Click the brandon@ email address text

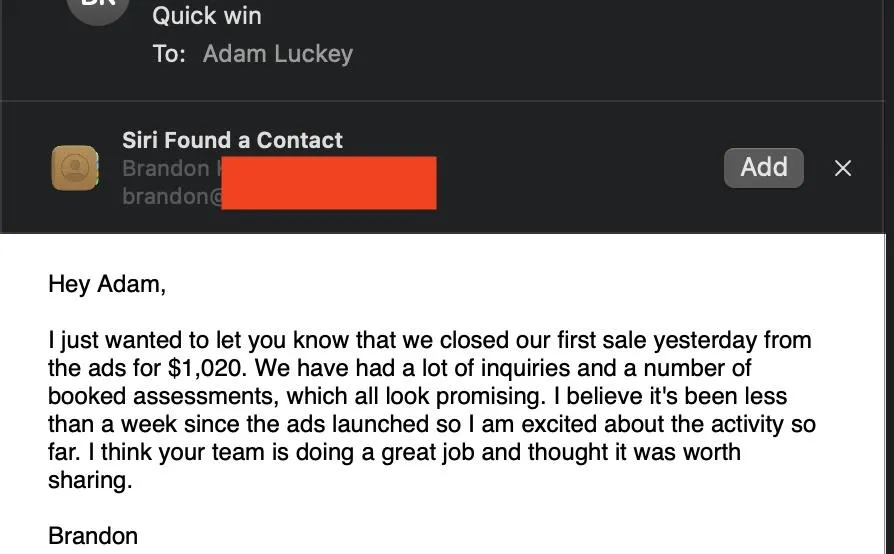click(173, 196)
